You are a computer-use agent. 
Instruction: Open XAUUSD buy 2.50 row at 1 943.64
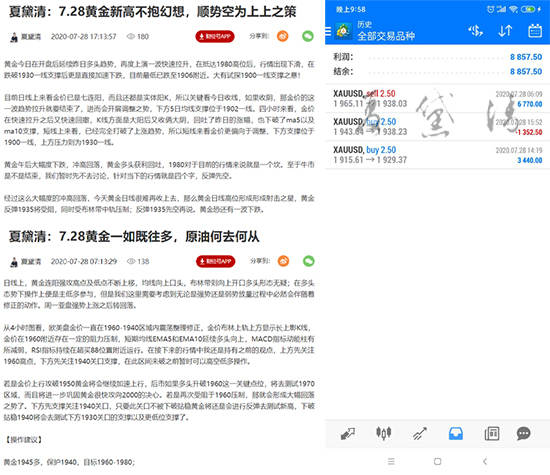click(437, 127)
